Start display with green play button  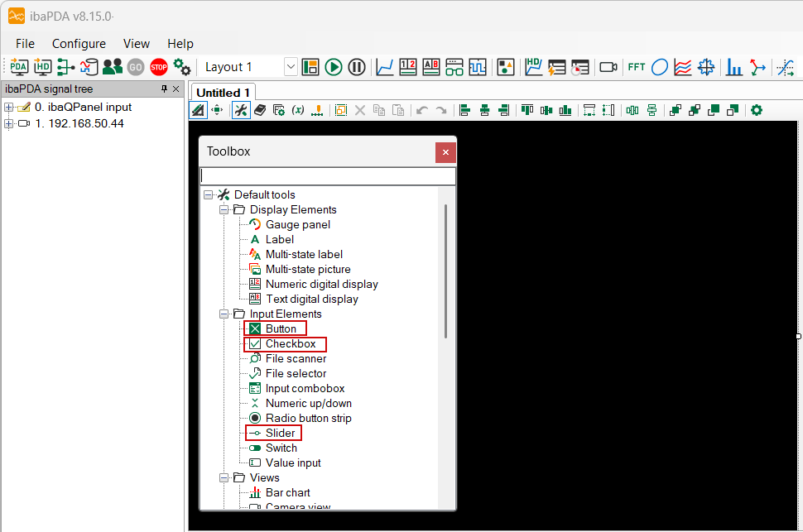coord(334,67)
